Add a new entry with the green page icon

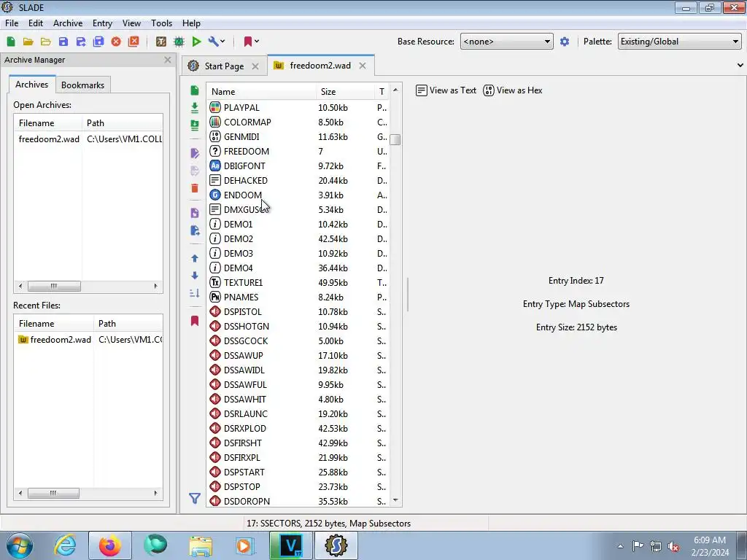pyautogui.click(x=194, y=90)
